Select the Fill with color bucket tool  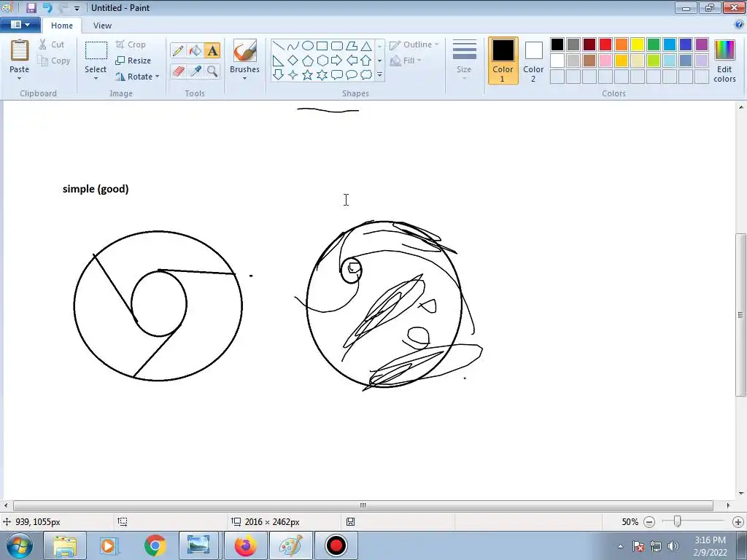coord(196,50)
